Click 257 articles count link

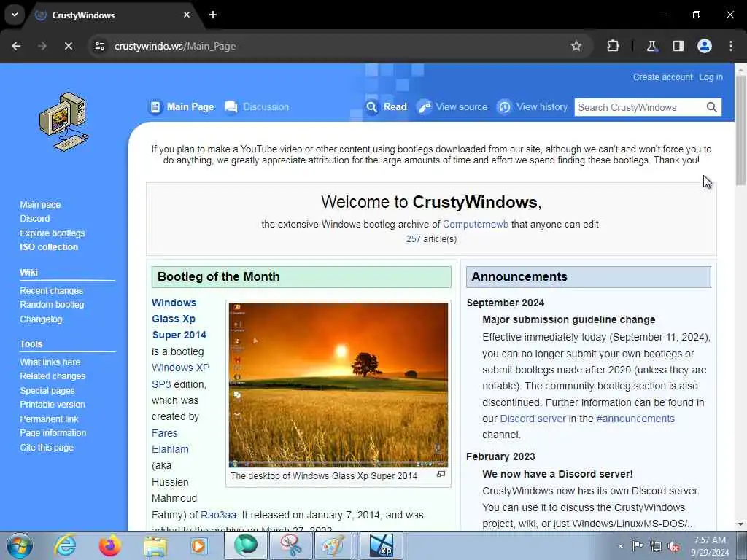[x=413, y=239]
